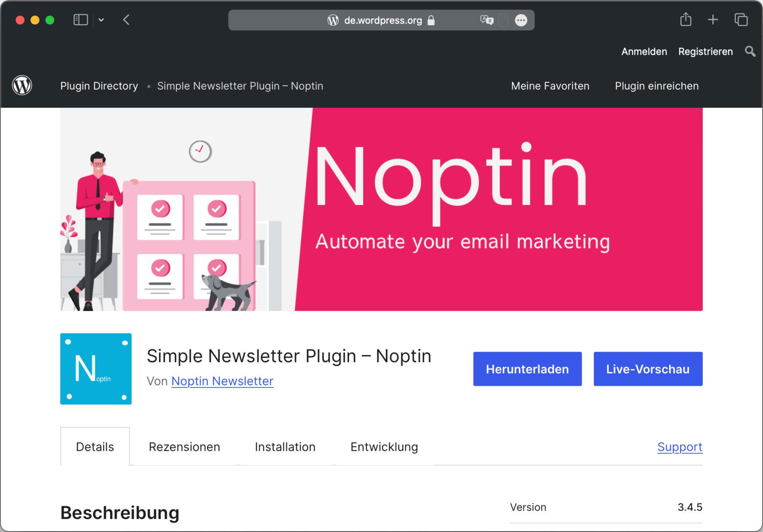Click the Noptin plugin icon thumbnail

(x=95, y=369)
